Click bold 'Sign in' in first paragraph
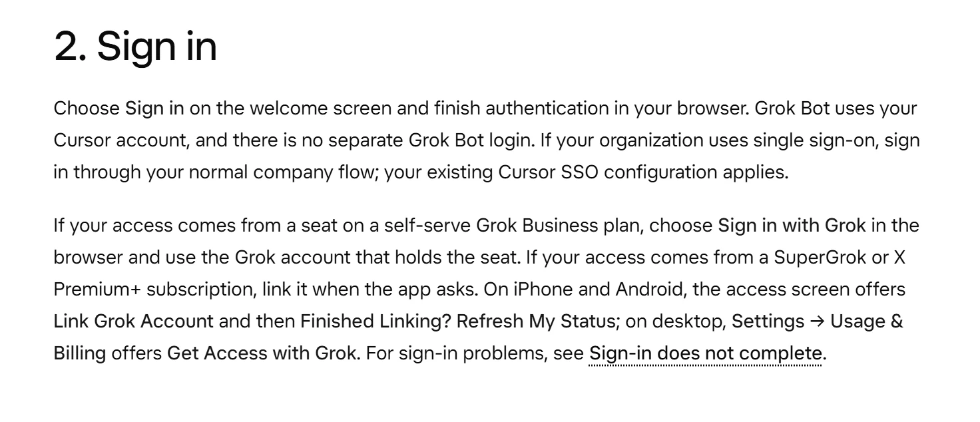Viewport: 980px width, 422px height. pos(154,108)
